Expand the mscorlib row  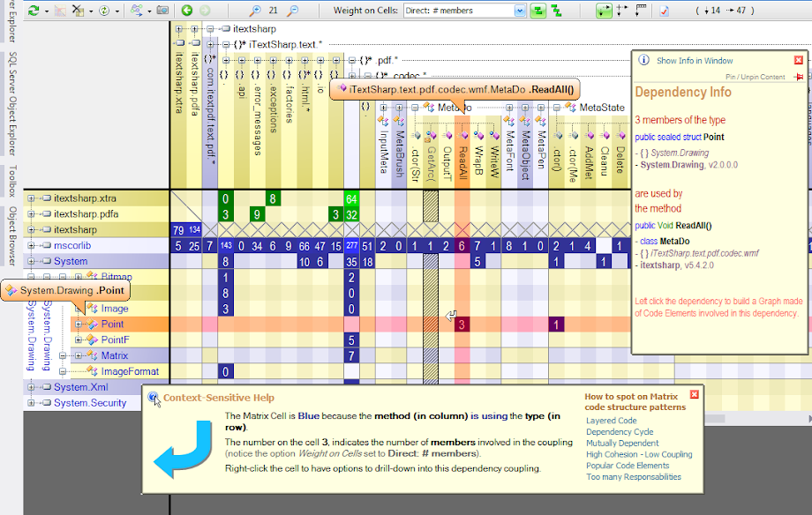pyautogui.click(x=31, y=245)
